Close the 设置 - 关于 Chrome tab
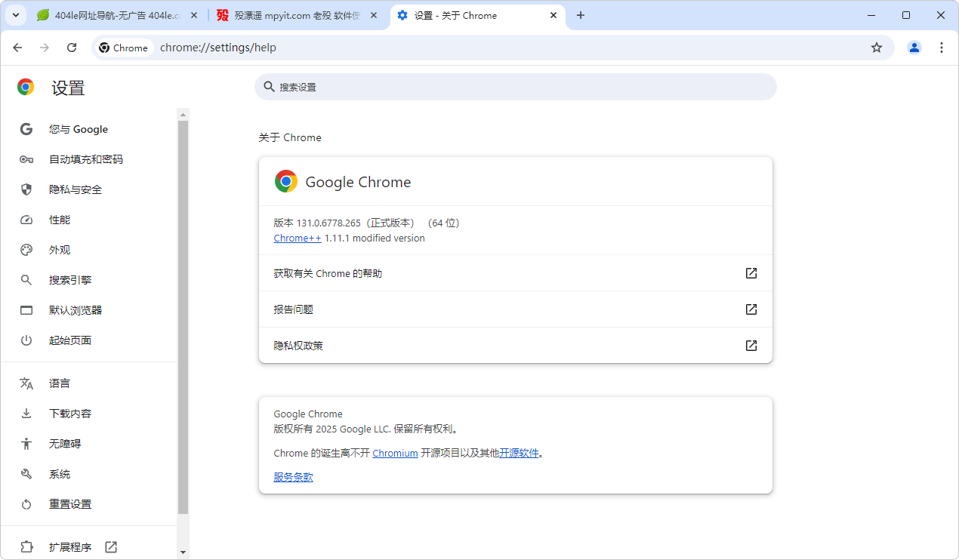 coord(554,15)
